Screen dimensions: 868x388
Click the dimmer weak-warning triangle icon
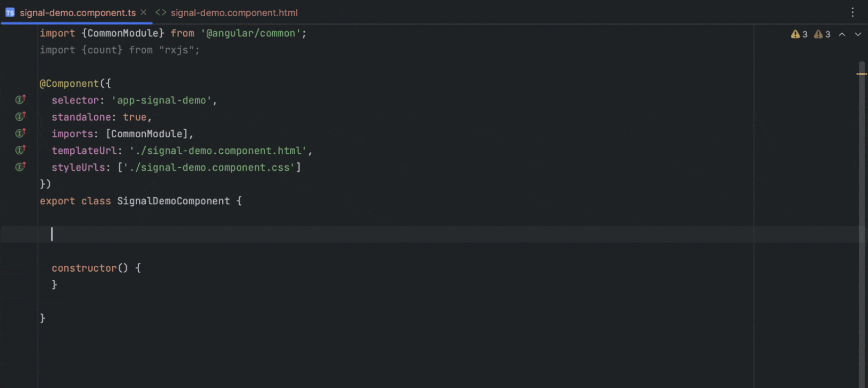tap(818, 34)
